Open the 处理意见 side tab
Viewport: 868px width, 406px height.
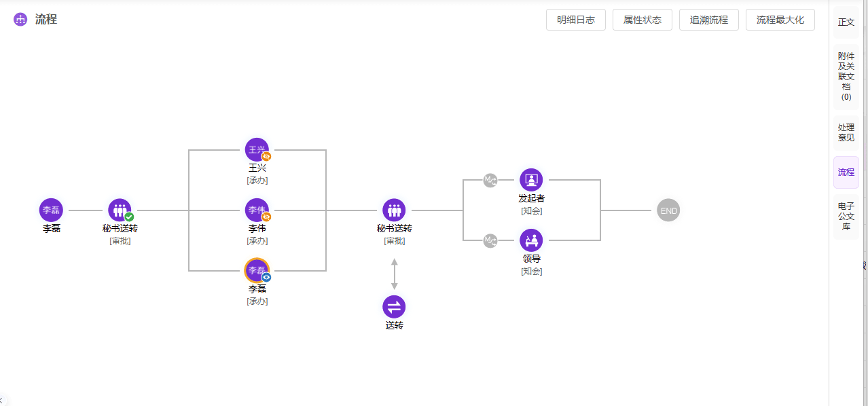tap(846, 132)
